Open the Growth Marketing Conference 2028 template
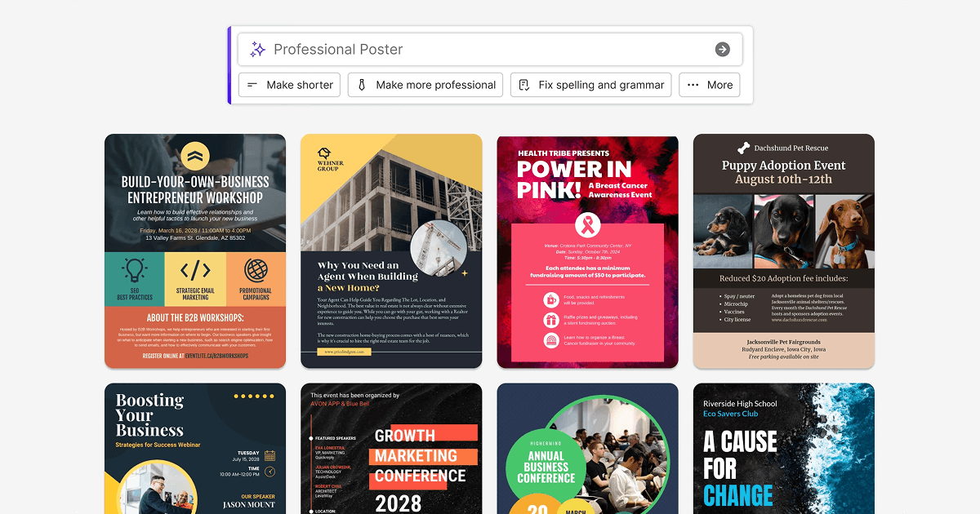 (x=391, y=449)
